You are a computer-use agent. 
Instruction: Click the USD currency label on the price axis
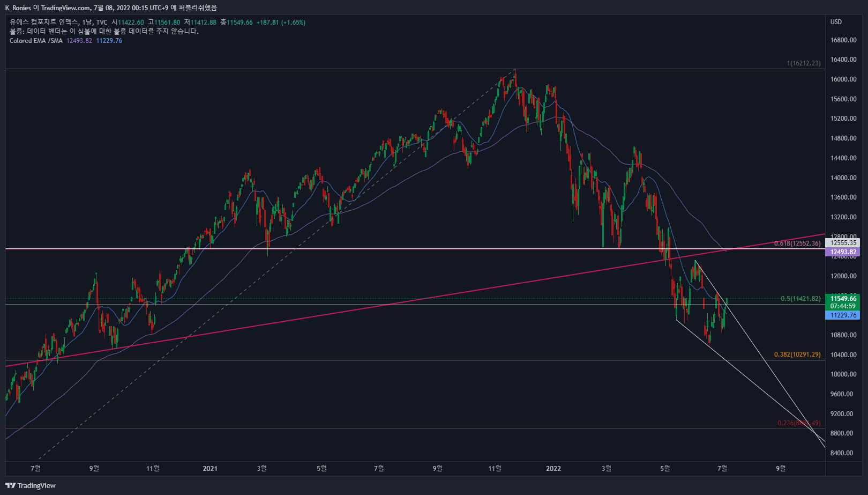pyautogui.click(x=836, y=22)
